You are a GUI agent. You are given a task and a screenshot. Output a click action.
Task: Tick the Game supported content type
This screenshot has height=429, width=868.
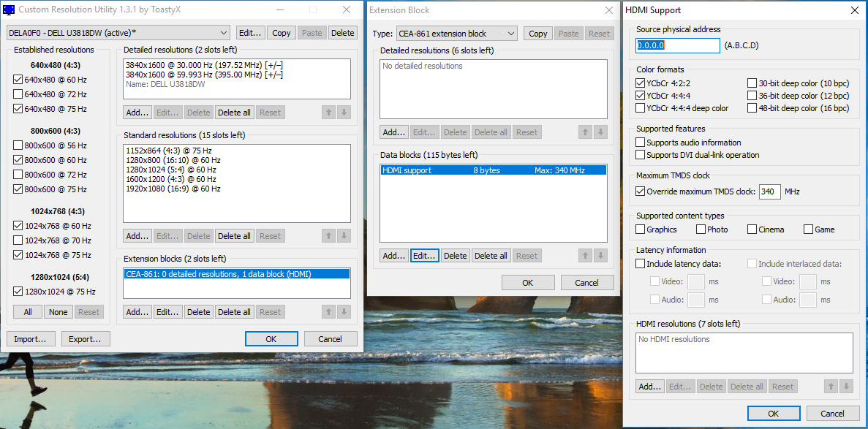(808, 229)
